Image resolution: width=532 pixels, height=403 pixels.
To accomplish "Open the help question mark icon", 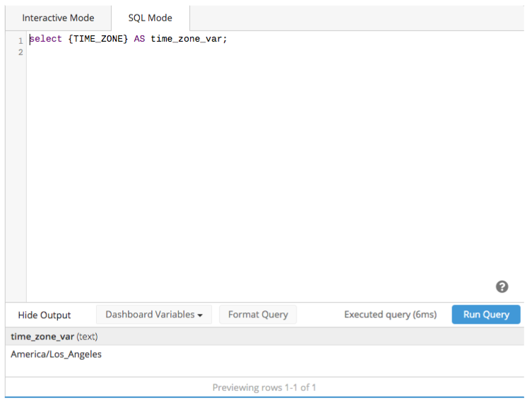I will coord(502,287).
